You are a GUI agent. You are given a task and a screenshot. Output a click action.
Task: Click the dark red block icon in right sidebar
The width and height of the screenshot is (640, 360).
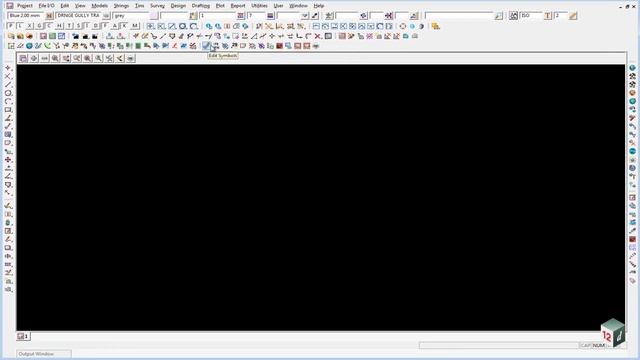[632, 239]
